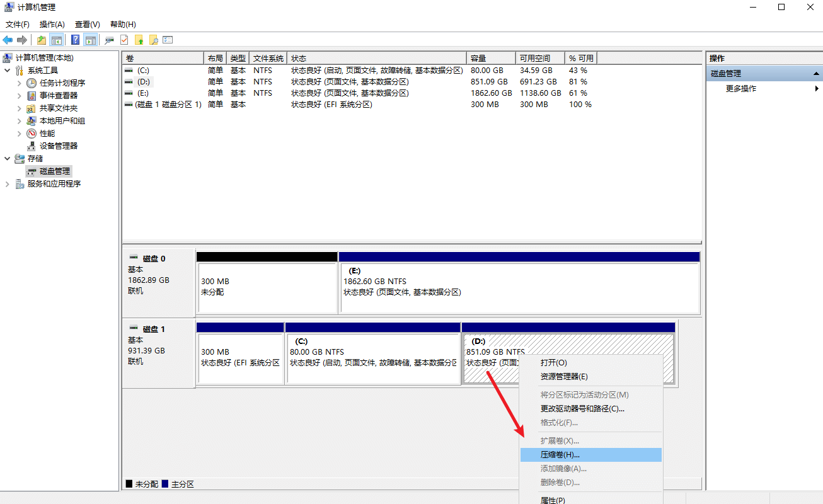
Task: Select the E: partition block on 磁盘 0
Action: pos(519,287)
